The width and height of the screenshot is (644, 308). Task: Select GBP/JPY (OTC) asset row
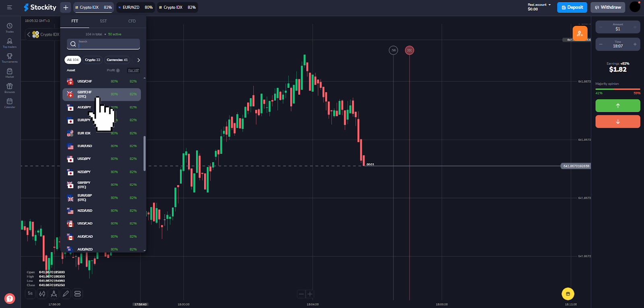[x=102, y=185]
